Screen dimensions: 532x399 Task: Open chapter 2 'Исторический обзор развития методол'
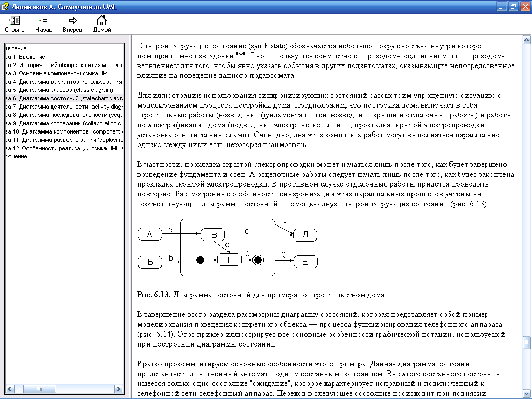pyautogui.click(x=64, y=65)
